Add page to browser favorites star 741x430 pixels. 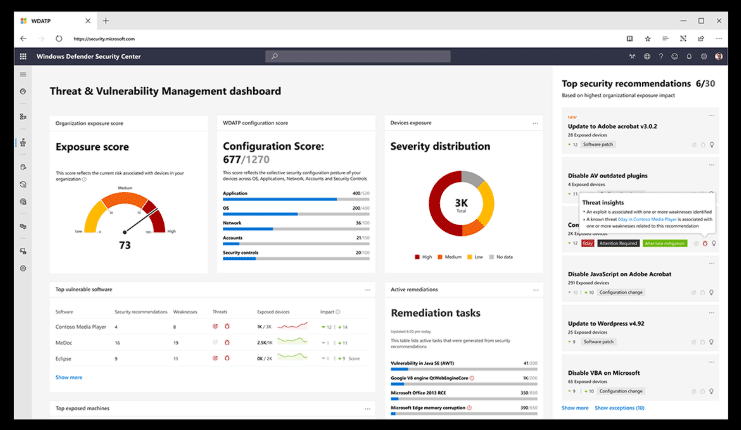tap(647, 39)
